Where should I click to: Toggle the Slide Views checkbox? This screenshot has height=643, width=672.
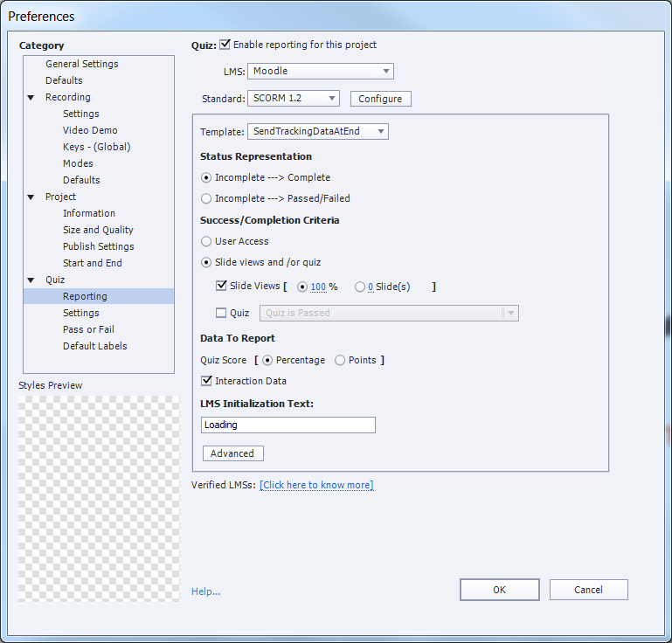221,286
